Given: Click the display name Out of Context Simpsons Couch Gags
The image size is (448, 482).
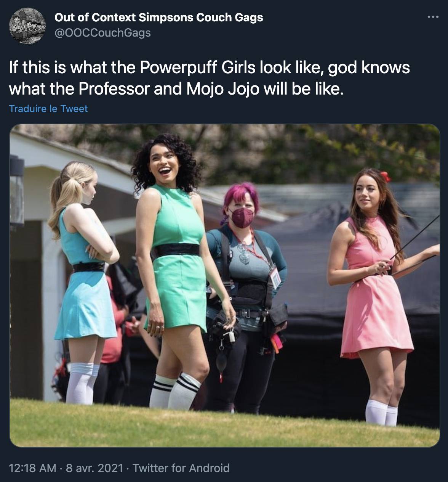Looking at the screenshot, I should coord(159,18).
